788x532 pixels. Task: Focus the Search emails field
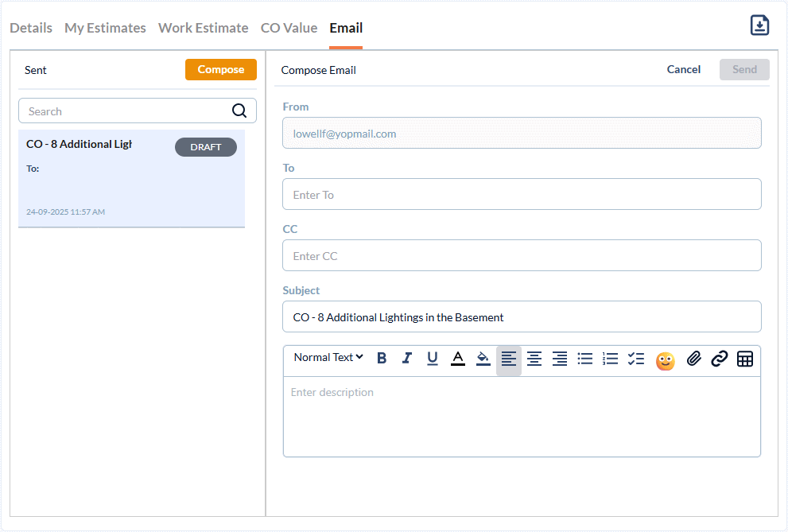point(138,111)
